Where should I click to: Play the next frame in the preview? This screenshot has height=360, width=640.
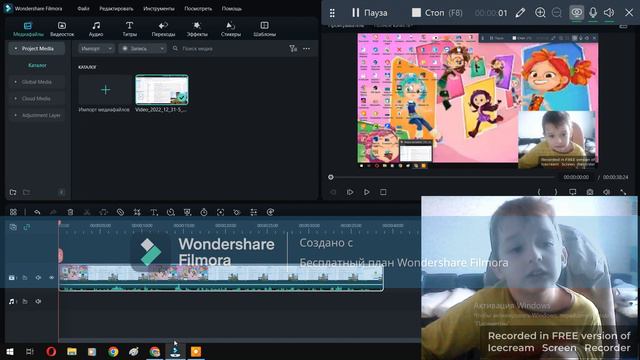350,192
